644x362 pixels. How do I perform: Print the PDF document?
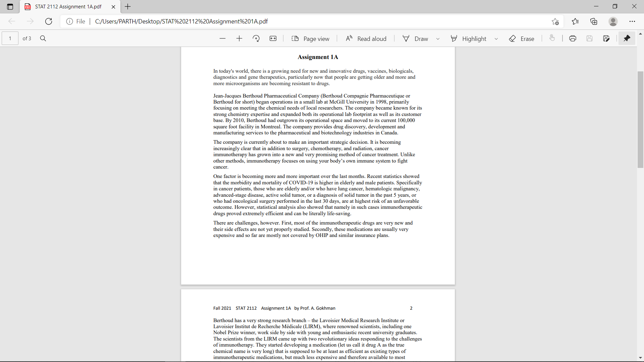(x=573, y=38)
